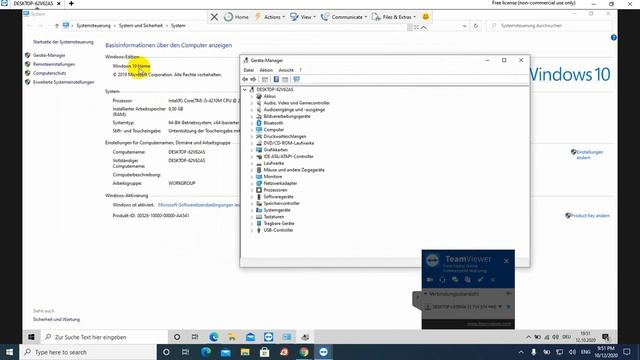This screenshot has width=640, height=360.
Task: Close the TeamViewer side panel
Action: [506, 261]
